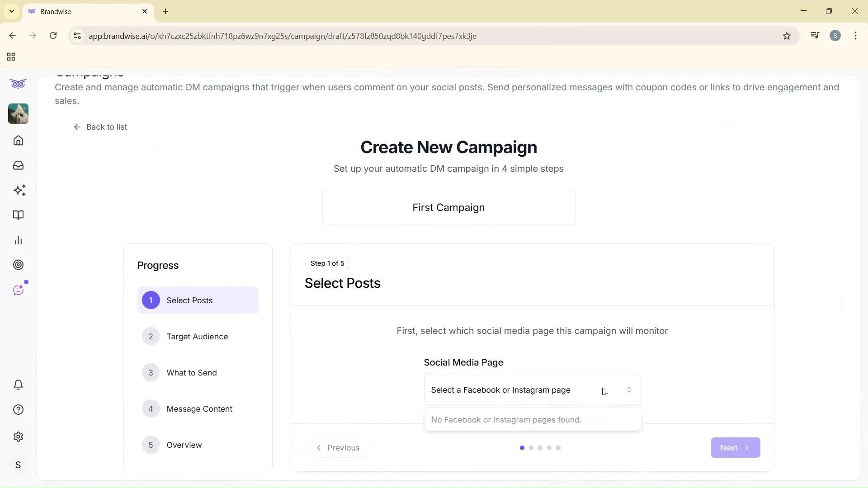868x488 pixels.
Task: Click the First Campaign name field
Action: 448,207
